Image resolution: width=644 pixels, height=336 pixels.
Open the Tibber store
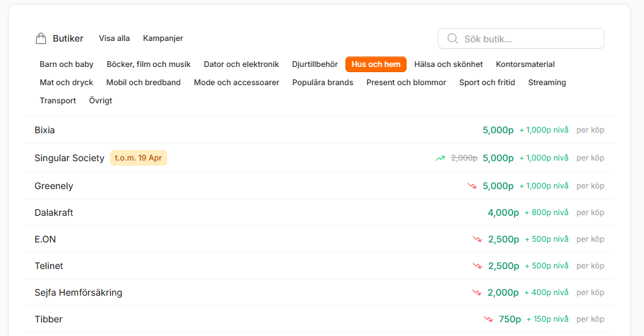(x=319, y=319)
